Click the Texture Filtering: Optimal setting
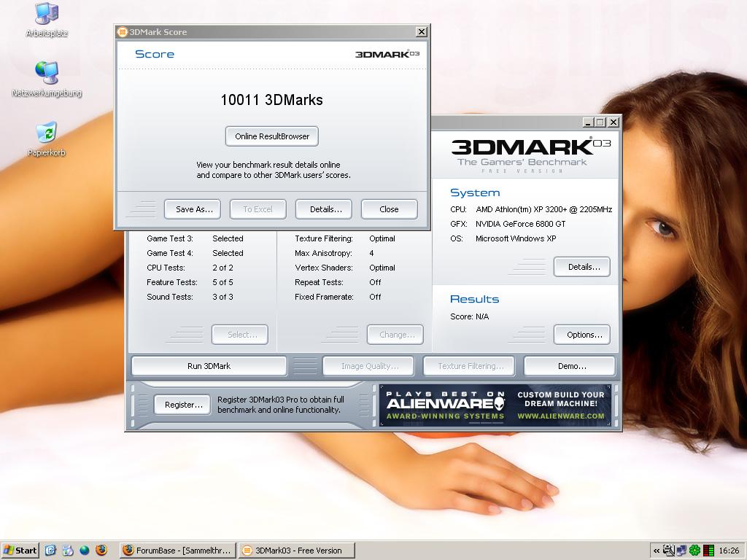This screenshot has width=747, height=560. point(345,238)
